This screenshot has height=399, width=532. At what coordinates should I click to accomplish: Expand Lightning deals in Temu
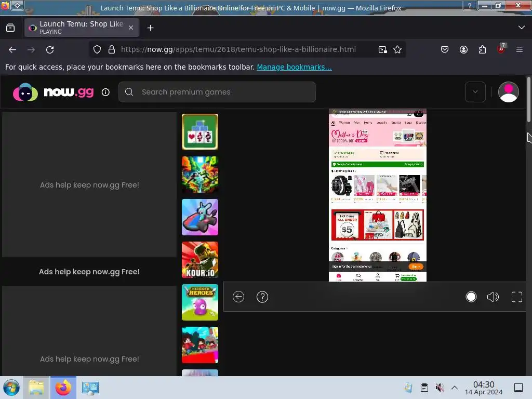[x=343, y=171]
